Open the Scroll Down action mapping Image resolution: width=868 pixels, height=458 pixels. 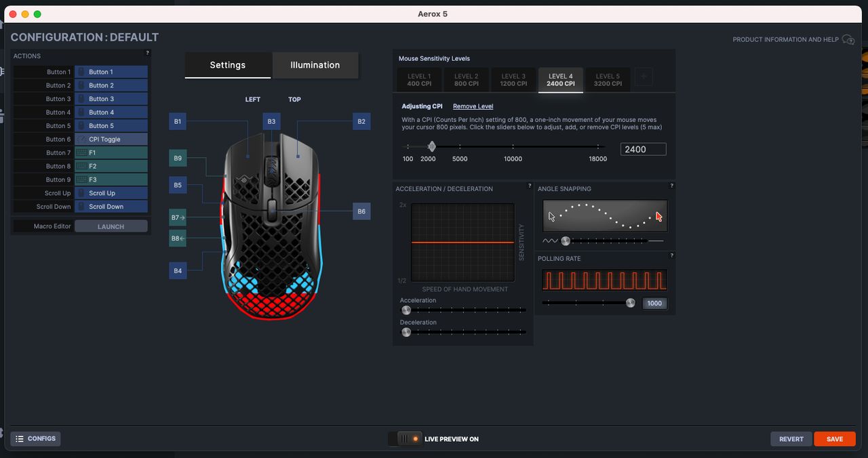(111, 207)
